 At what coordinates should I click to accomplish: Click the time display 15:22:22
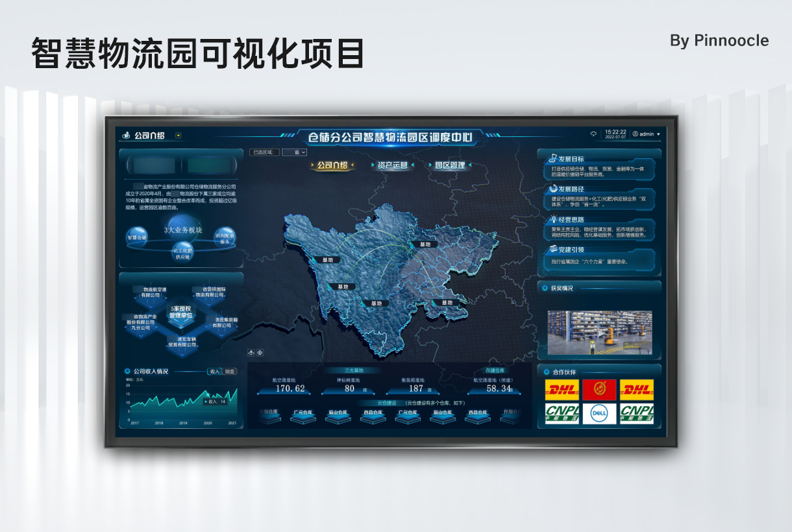615,132
